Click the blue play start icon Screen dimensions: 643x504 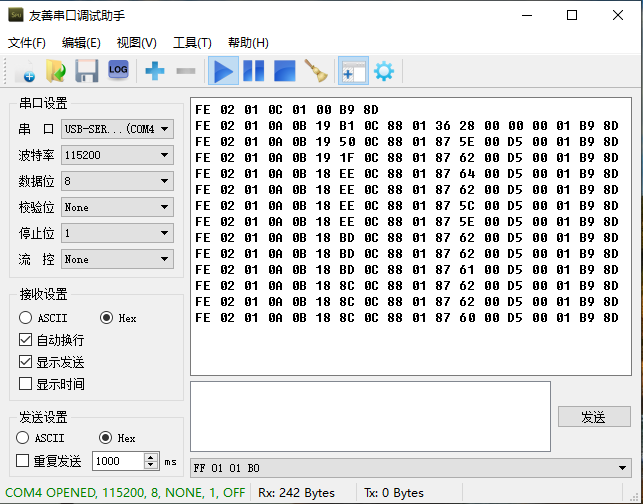click(x=223, y=71)
